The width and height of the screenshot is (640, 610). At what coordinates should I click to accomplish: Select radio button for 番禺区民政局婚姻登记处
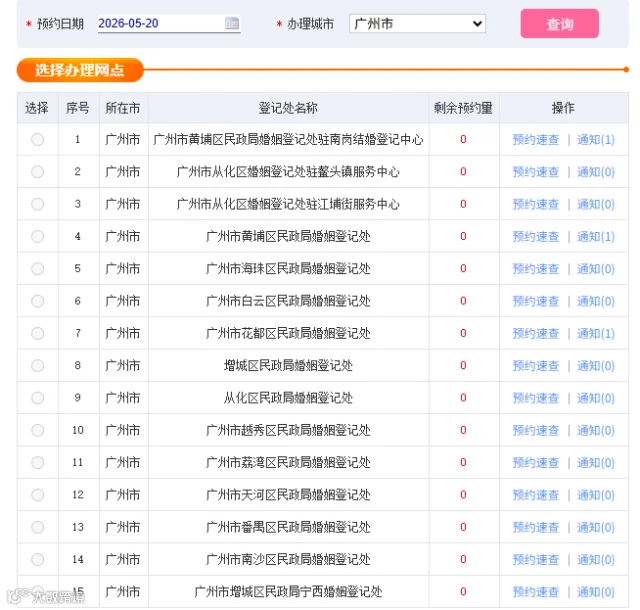click(x=38, y=527)
